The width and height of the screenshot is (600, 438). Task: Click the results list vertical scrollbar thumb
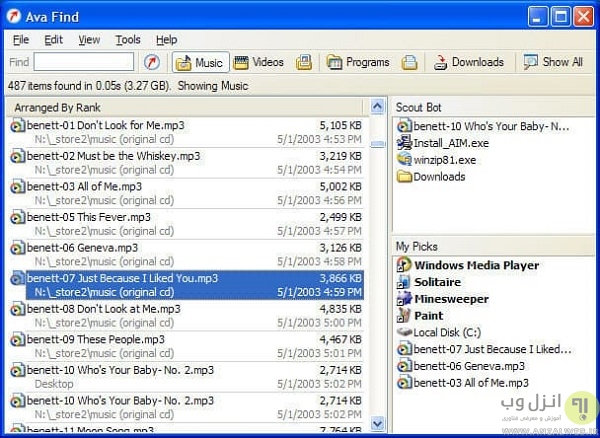point(377,144)
